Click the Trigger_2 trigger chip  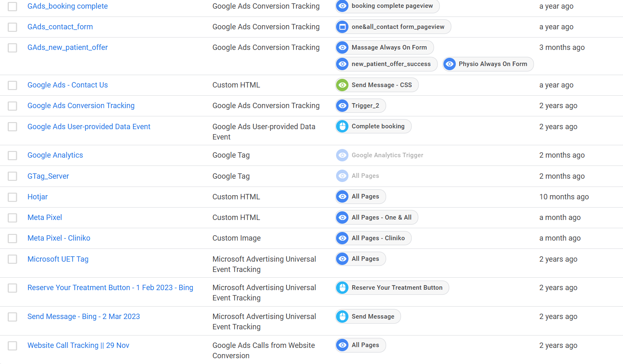click(365, 106)
